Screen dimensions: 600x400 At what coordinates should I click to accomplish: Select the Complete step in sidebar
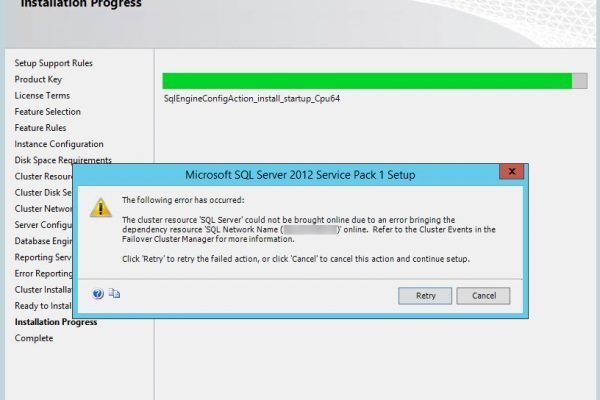(34, 338)
